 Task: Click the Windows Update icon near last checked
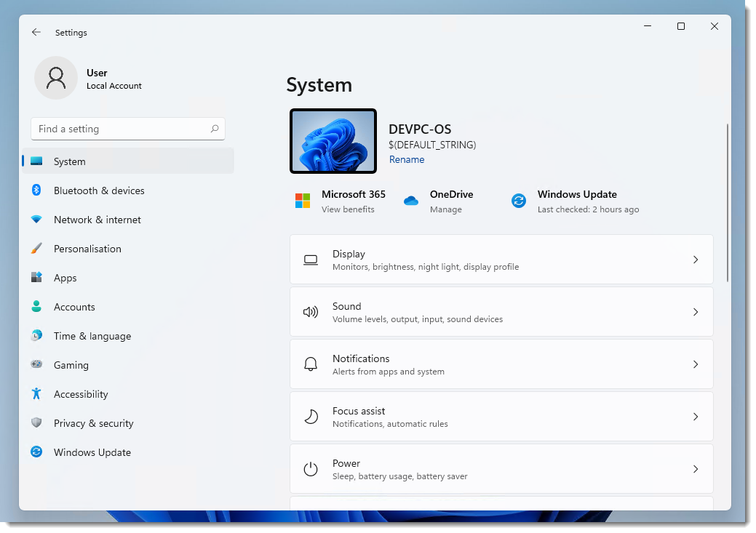coord(519,200)
